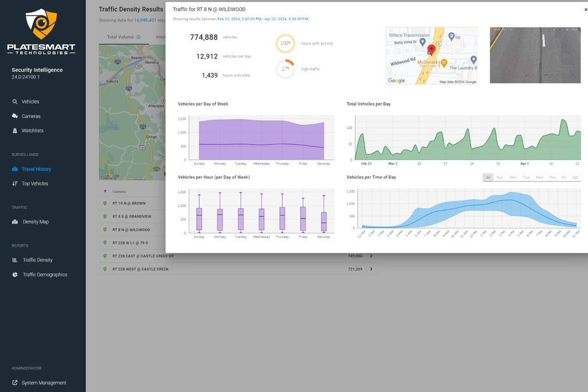The height and width of the screenshot is (392, 588).
Task: Open the Density Map under Traffic
Action: [x=31, y=221]
